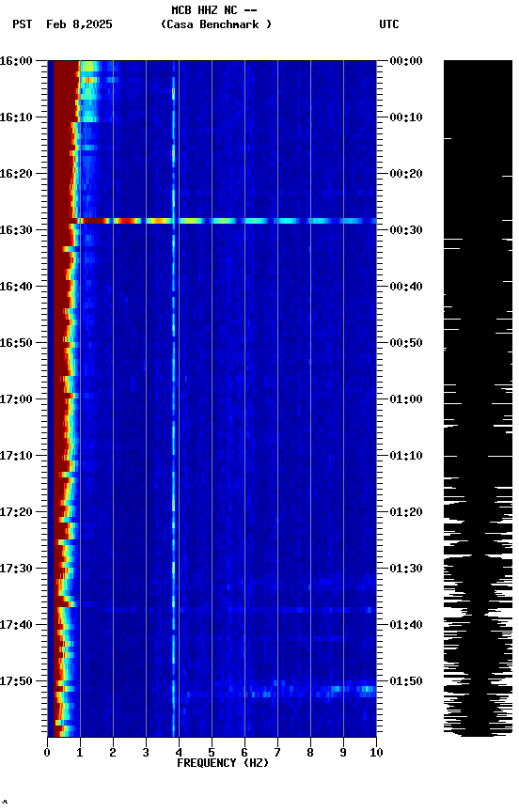This screenshot has height=812, width=519.
Task: Click the bright horizontal event band near 16:28
Action: (x=228, y=221)
